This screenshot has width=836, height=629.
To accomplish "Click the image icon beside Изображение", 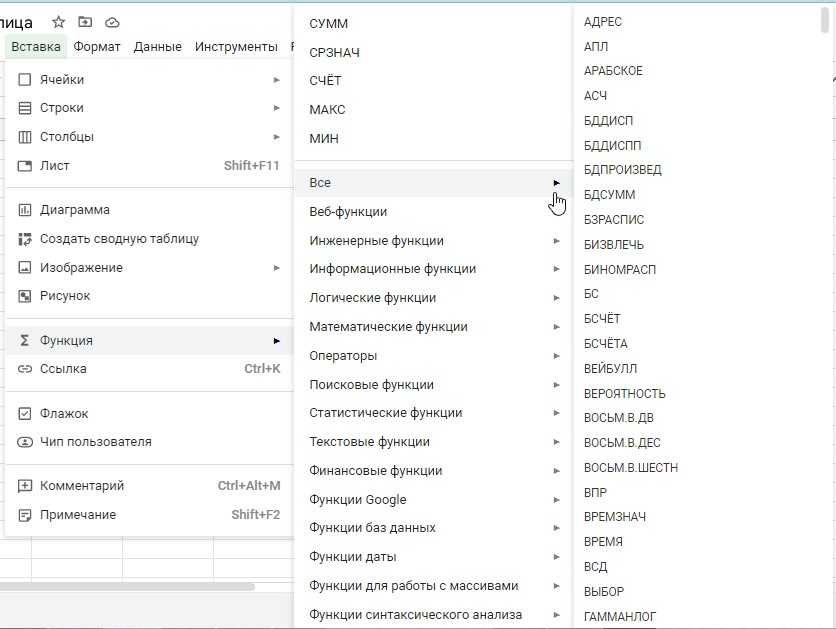I will pos(25,268).
